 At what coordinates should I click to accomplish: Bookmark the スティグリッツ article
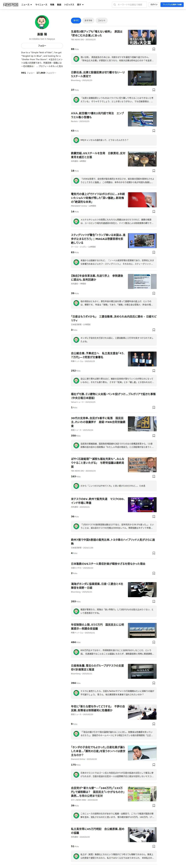coord(154,252)
